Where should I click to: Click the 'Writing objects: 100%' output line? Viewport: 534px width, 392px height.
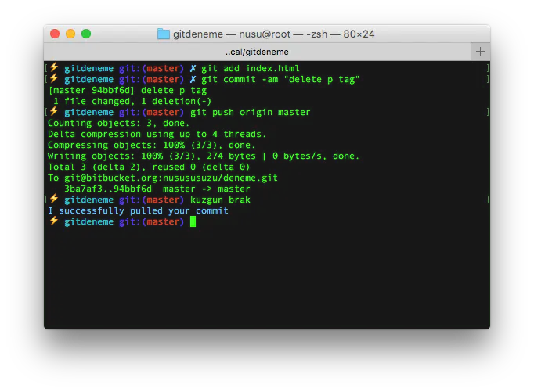(x=204, y=156)
